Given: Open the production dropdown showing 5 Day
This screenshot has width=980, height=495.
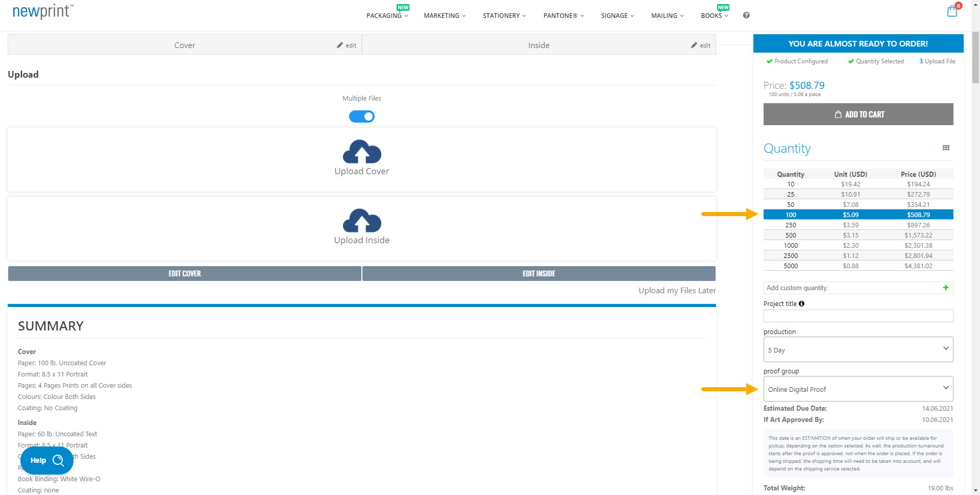Looking at the screenshot, I should point(858,349).
